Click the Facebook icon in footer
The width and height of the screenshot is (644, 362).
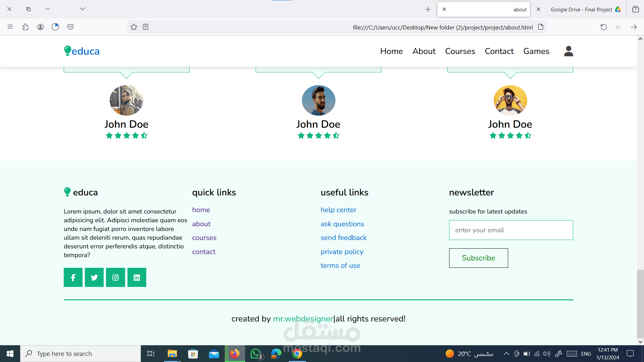73,278
